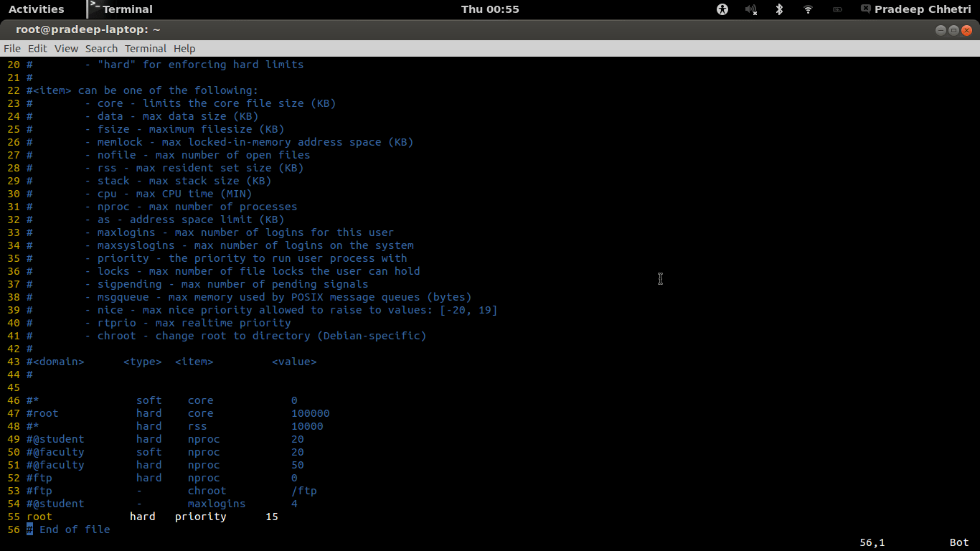
Task: Click the value 15 on line 55
Action: click(x=272, y=517)
